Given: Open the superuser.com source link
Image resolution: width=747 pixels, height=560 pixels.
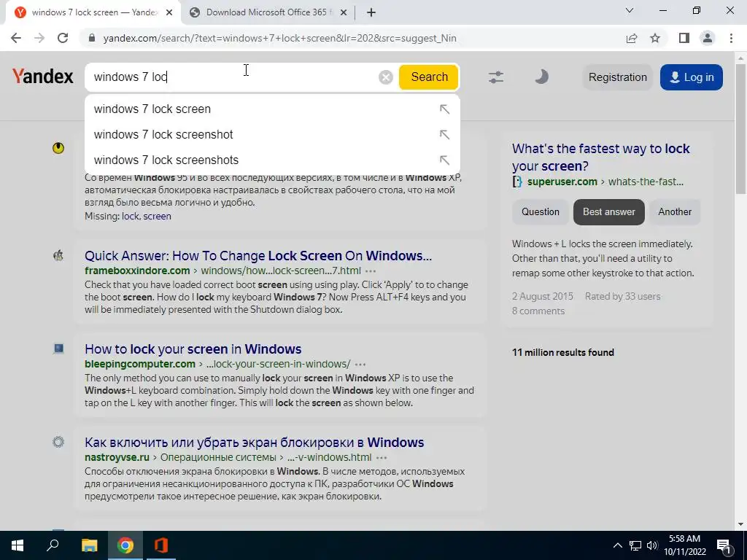Looking at the screenshot, I should pos(562,182).
